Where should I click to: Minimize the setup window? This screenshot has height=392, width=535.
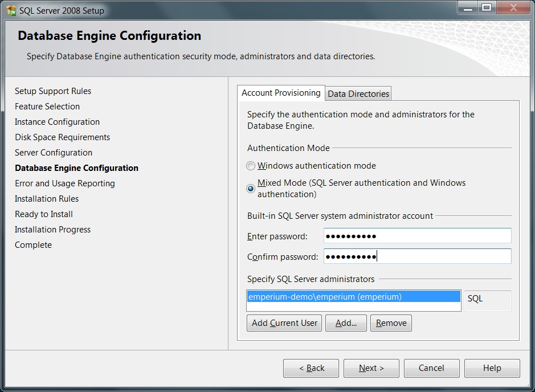coord(467,7)
